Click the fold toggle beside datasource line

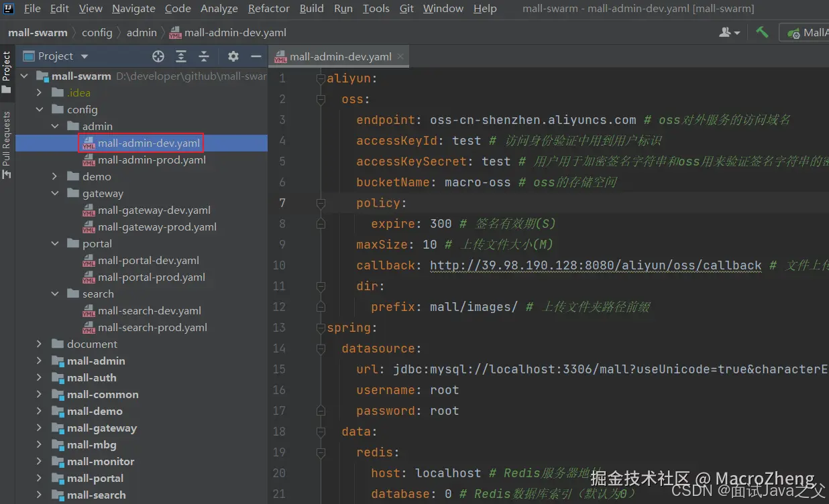pyautogui.click(x=321, y=349)
